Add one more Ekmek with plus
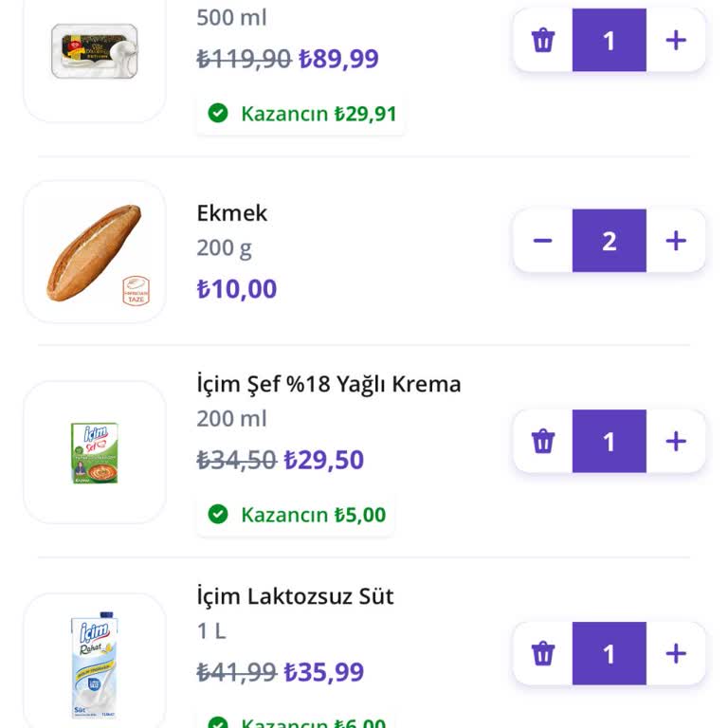 [x=676, y=241]
